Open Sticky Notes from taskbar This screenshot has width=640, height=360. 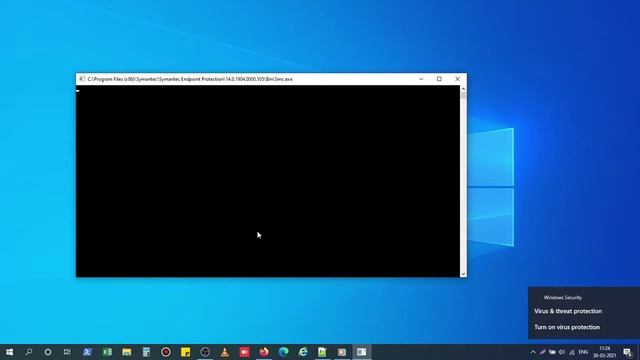[x=185, y=352]
